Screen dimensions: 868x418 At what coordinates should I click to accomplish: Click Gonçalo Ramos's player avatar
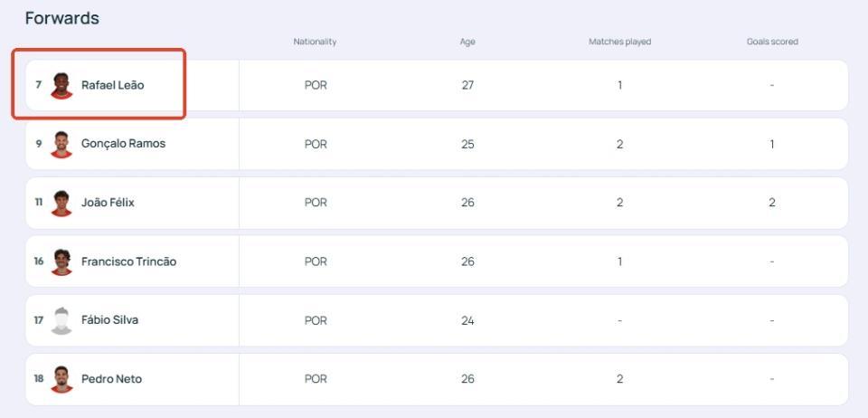pos(61,145)
